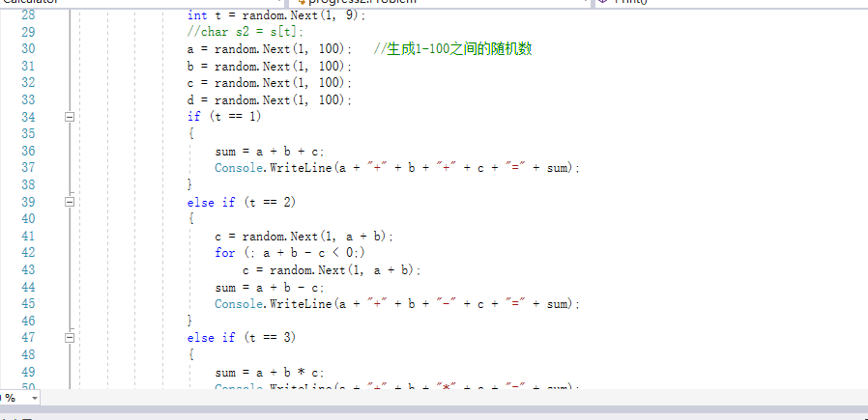Screen dimensions: 868x420
Task: Click the 'if (t == 1)' condition
Action: (224, 117)
